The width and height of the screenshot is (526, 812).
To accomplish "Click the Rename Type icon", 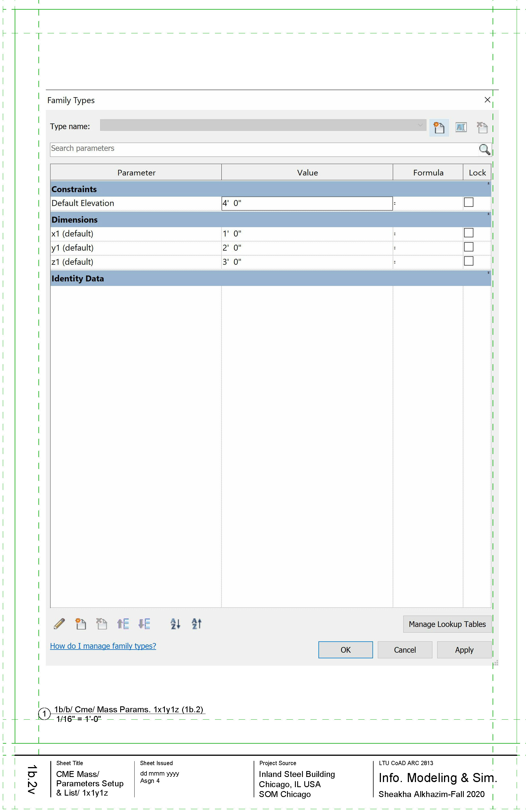I will pos(461,128).
